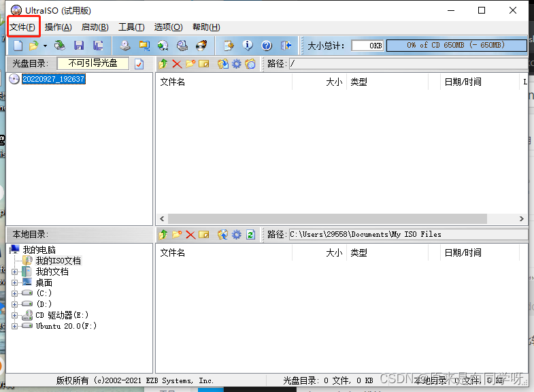
Task: Open the 文件(F) menu
Action: [x=22, y=27]
